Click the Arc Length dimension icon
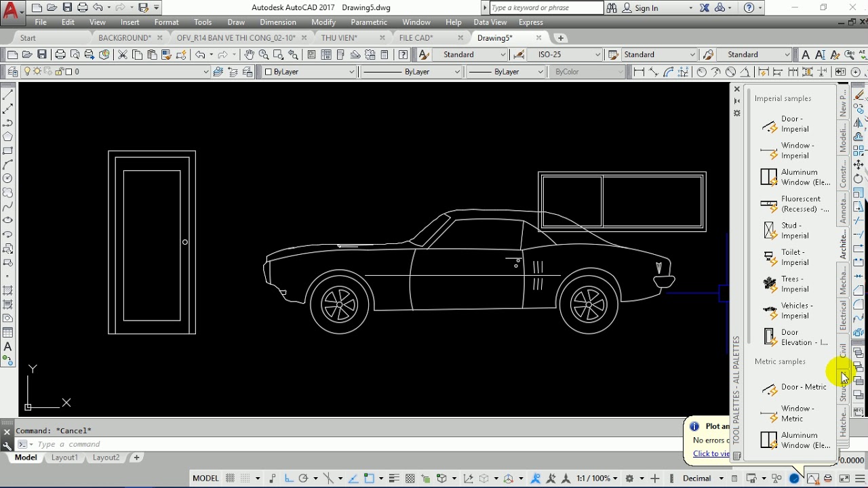 click(x=669, y=72)
